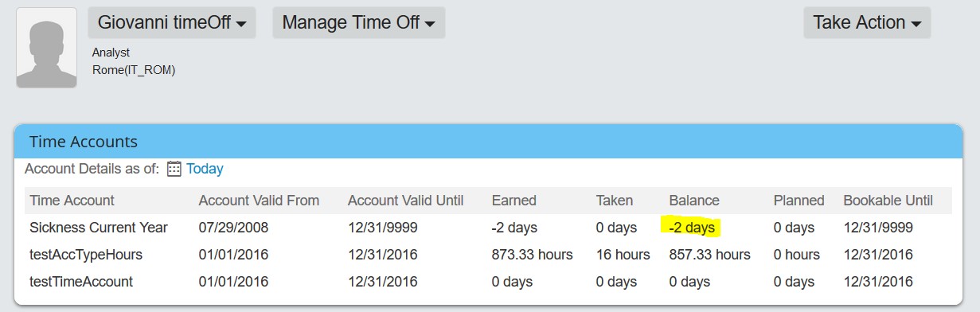The image size is (980, 312).
Task: Click the highlighted -2 days balance
Action: (691, 228)
